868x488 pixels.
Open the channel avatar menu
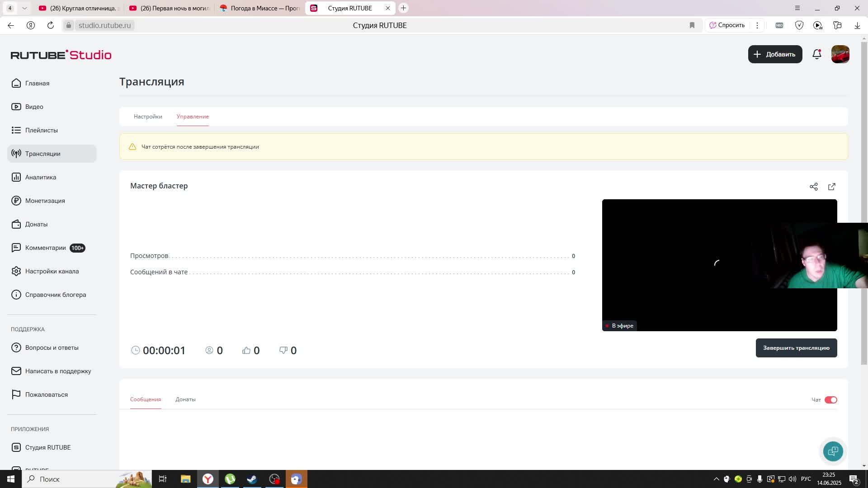pos(840,54)
